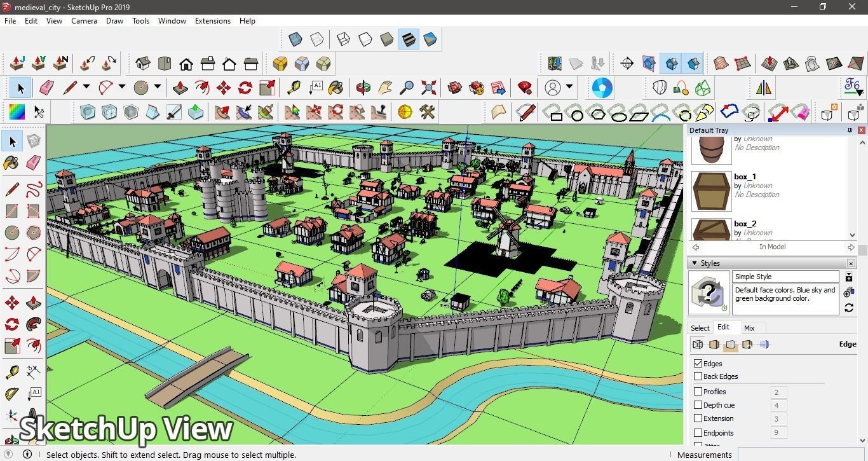Close the Styles panel

pyautogui.click(x=851, y=263)
